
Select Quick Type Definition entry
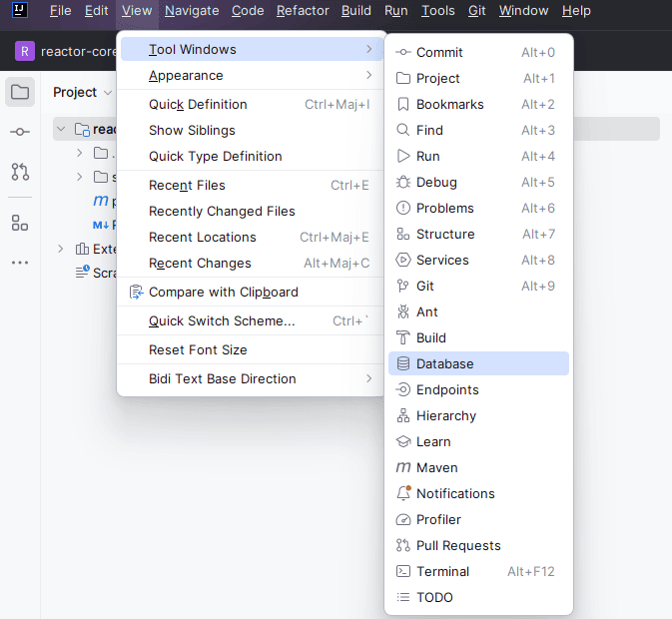point(251,157)
